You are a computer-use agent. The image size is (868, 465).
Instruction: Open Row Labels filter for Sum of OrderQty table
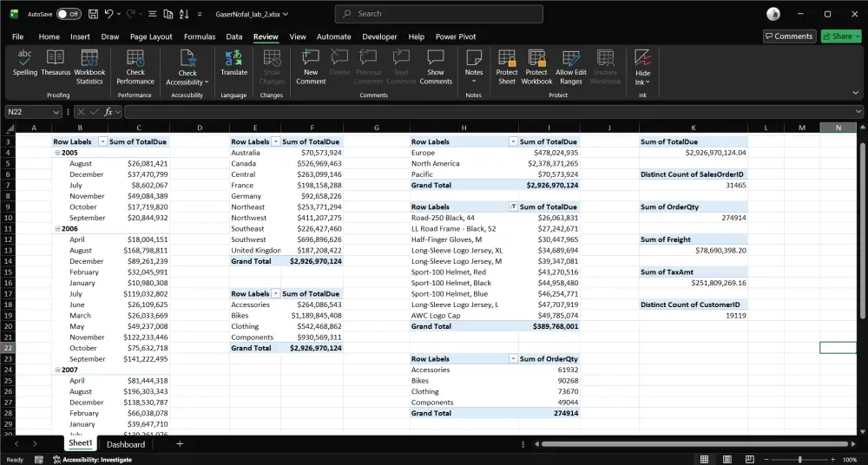tap(513, 358)
